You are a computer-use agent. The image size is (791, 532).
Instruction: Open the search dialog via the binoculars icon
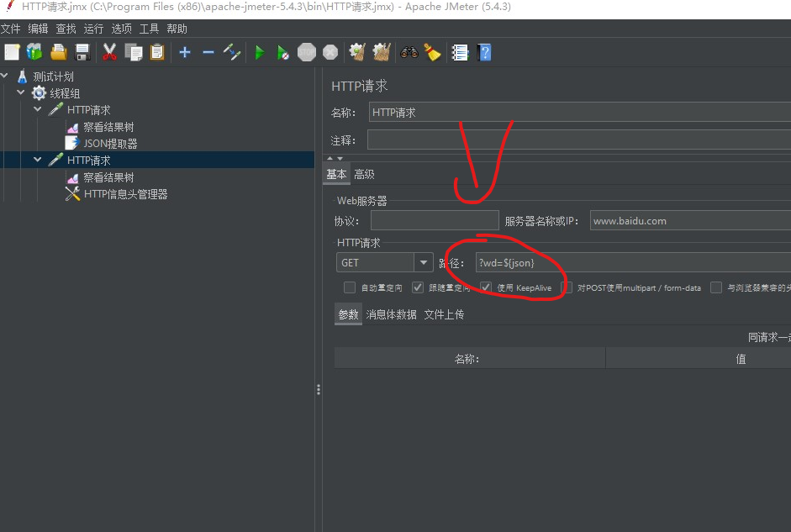[x=409, y=52]
